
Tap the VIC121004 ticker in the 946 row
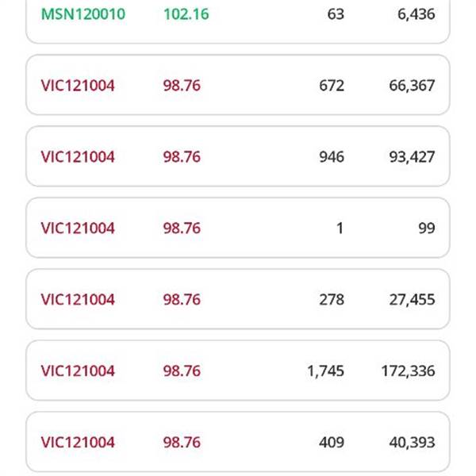pyautogui.click(x=78, y=157)
